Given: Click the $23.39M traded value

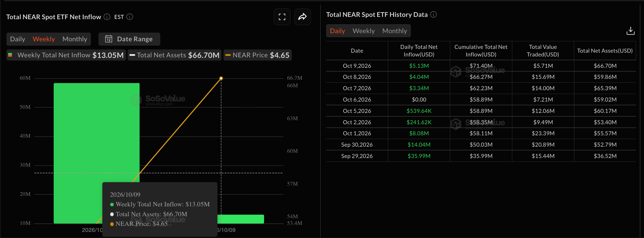Looking at the screenshot, I should 543,133.
